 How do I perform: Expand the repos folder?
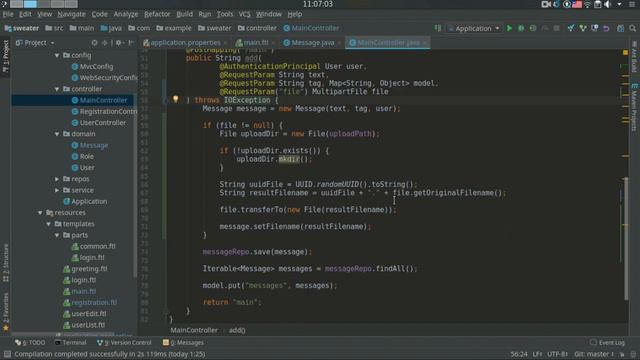(x=57, y=179)
